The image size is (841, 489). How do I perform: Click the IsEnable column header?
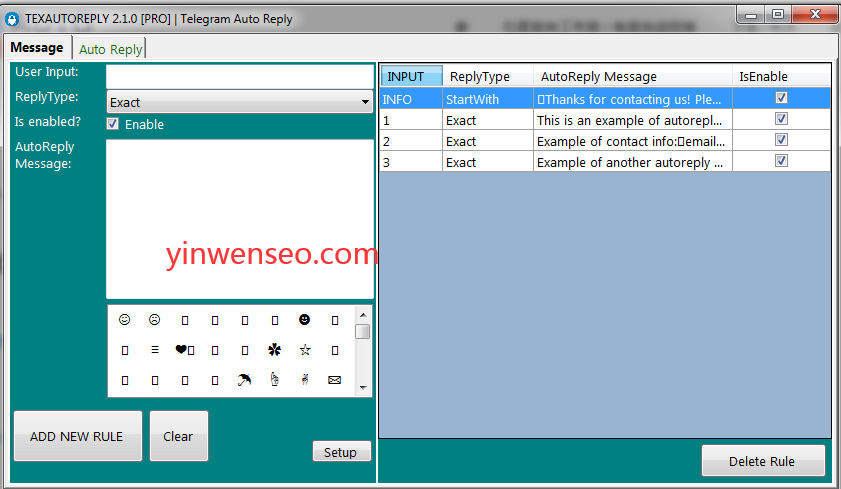pos(781,76)
